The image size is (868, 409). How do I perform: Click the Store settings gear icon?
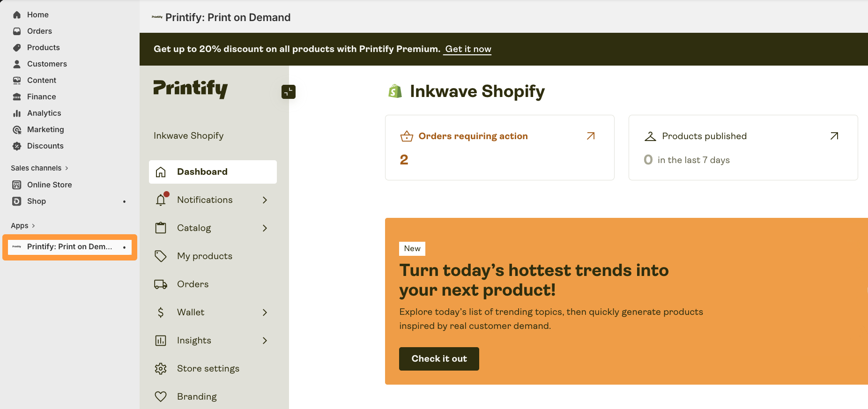(x=161, y=369)
